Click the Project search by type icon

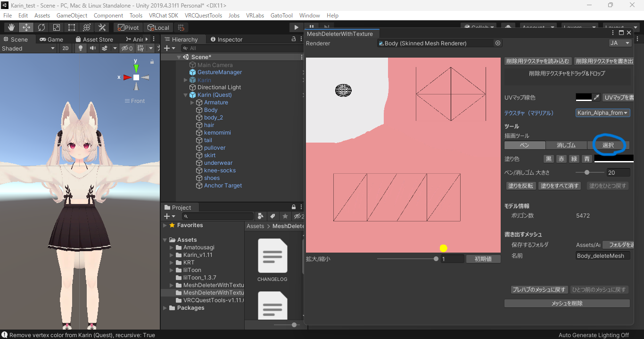261,216
